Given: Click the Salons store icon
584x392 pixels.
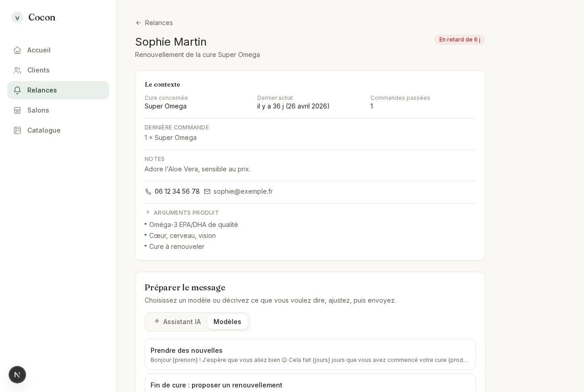Looking at the screenshot, I should click(x=17, y=110).
